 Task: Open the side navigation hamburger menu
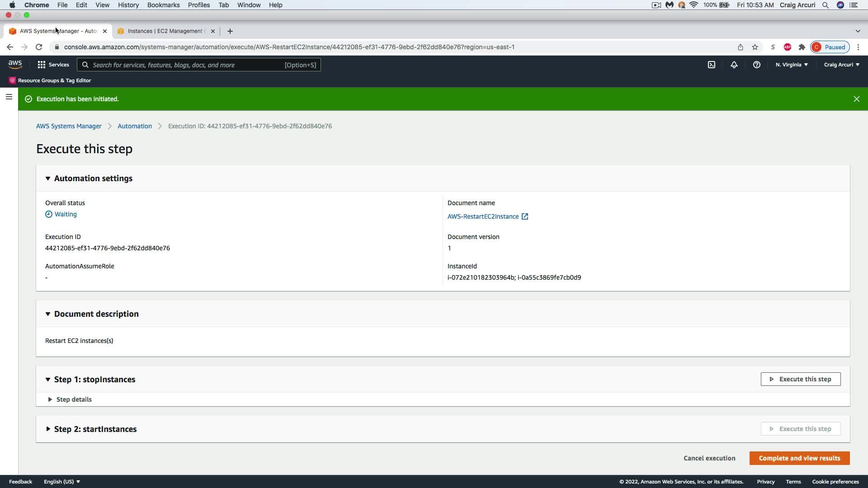9,97
